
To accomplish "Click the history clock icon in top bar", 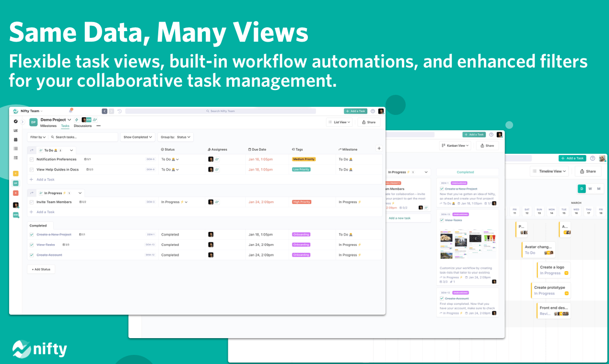I will point(119,111).
